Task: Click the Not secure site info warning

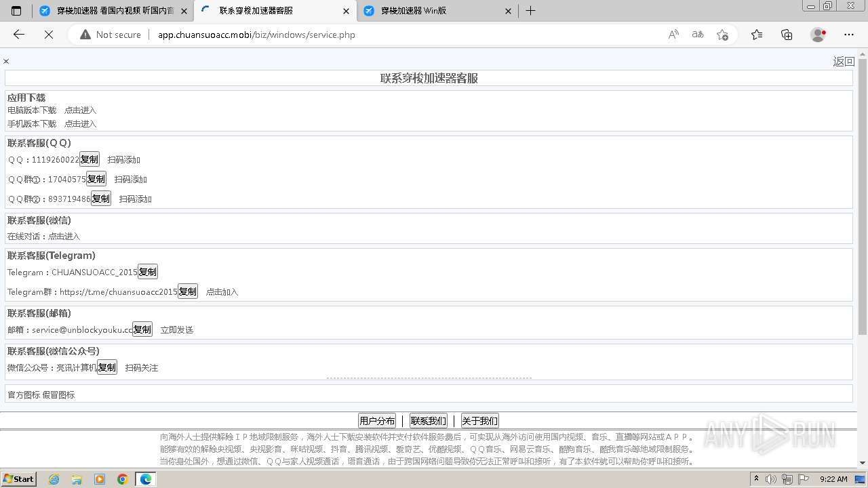Action: tap(111, 35)
